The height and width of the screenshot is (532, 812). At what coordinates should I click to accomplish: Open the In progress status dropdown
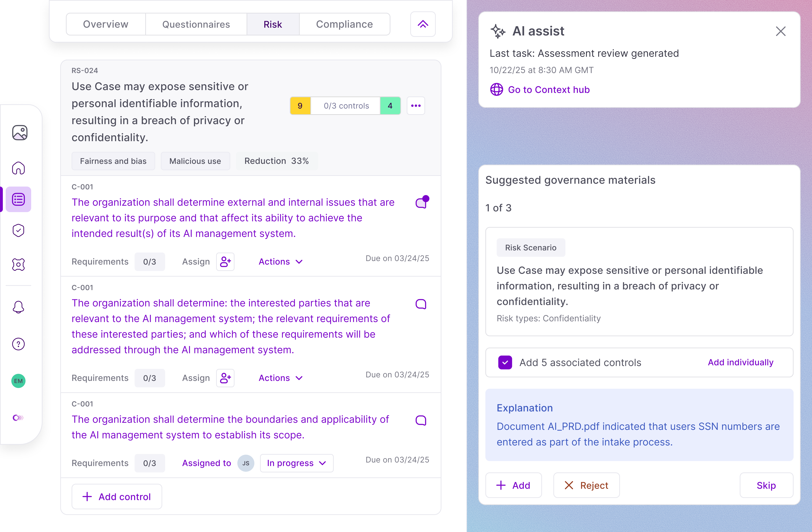(x=296, y=463)
